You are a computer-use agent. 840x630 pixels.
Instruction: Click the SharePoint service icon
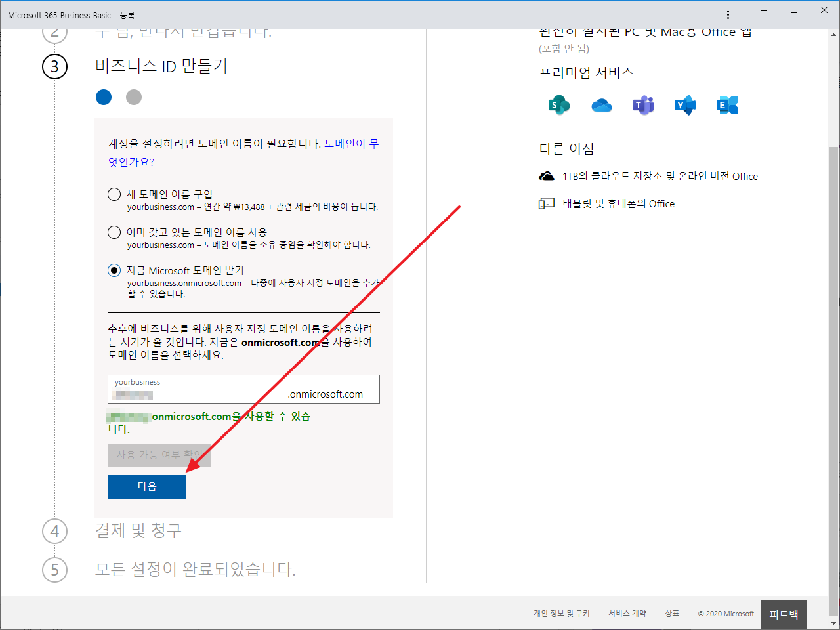click(x=559, y=105)
